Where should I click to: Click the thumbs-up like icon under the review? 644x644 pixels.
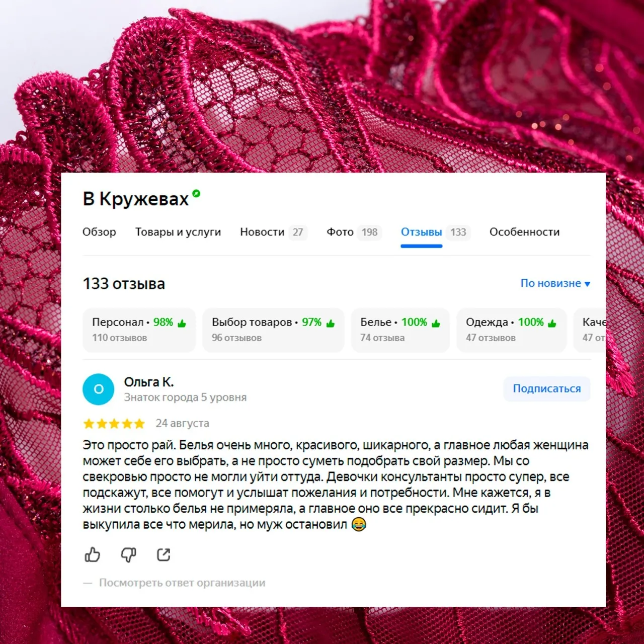coord(92,554)
